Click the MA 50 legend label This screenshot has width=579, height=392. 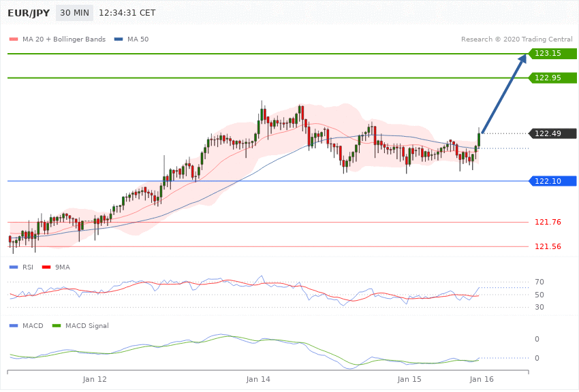138,39
